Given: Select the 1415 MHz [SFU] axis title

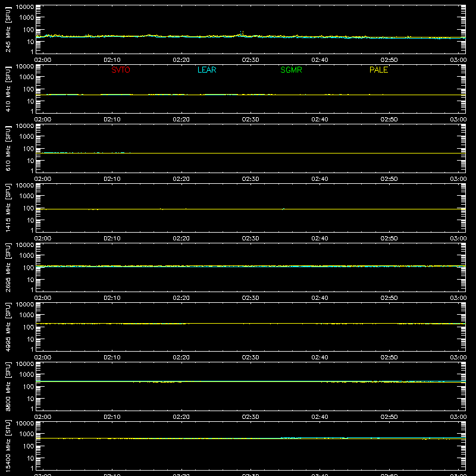Looking at the screenshot, I should pos(8,208).
